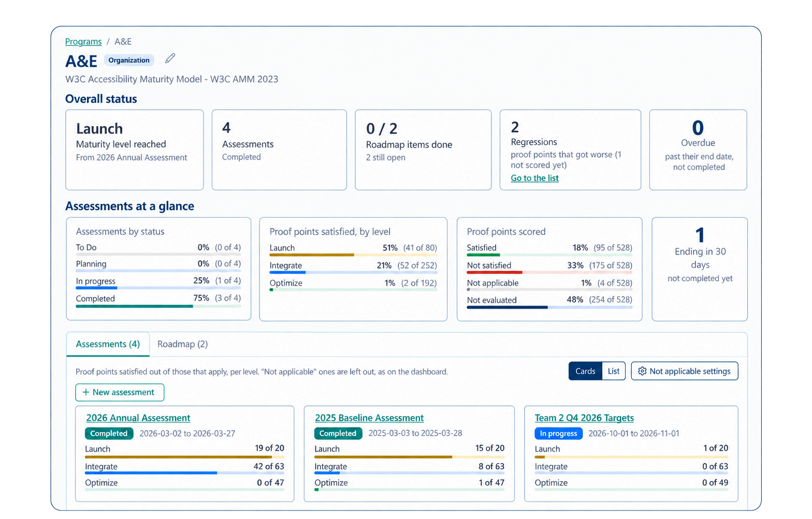Click "From 2026 Annual Assessment" text
Viewport: 812px width, 519px height.
[x=132, y=158]
